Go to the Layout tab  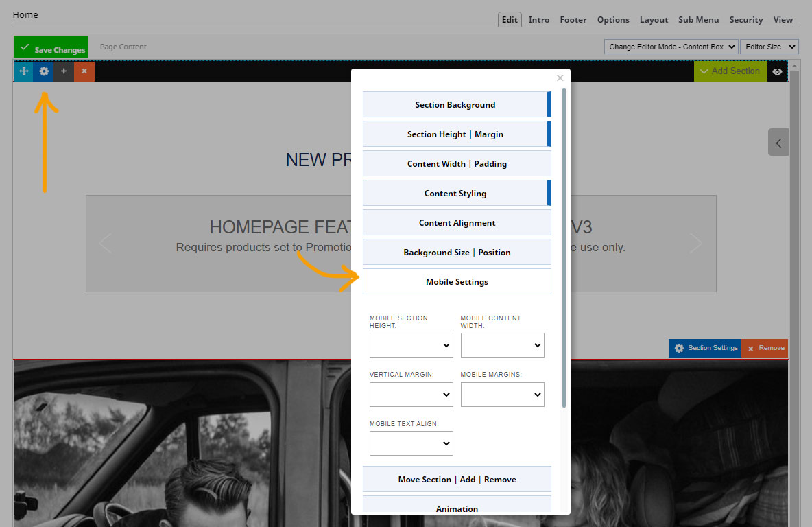654,20
